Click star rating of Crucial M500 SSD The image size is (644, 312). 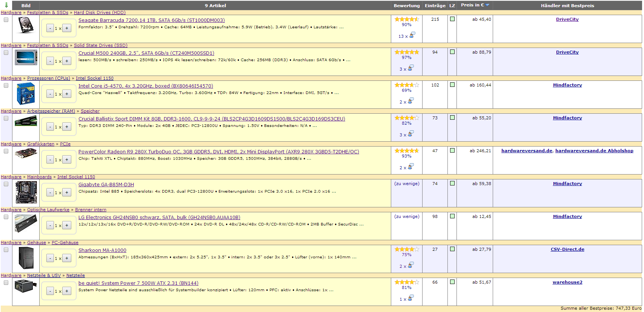(407, 52)
